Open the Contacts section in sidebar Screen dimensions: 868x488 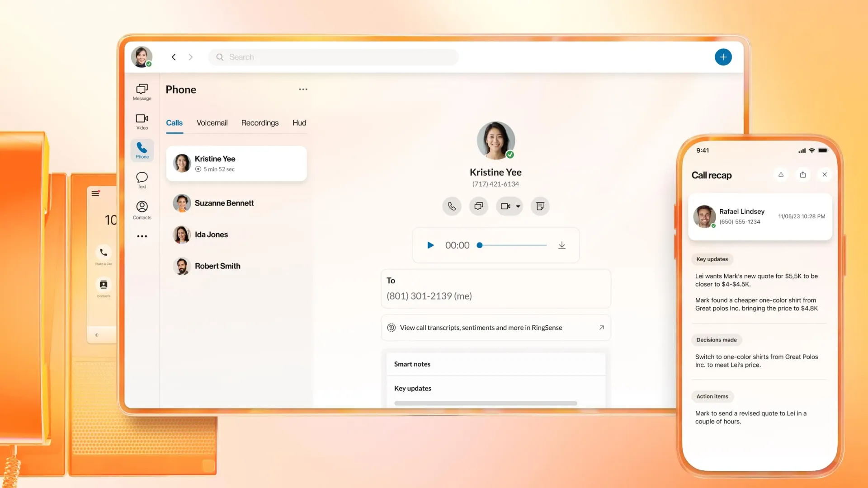[142, 210]
